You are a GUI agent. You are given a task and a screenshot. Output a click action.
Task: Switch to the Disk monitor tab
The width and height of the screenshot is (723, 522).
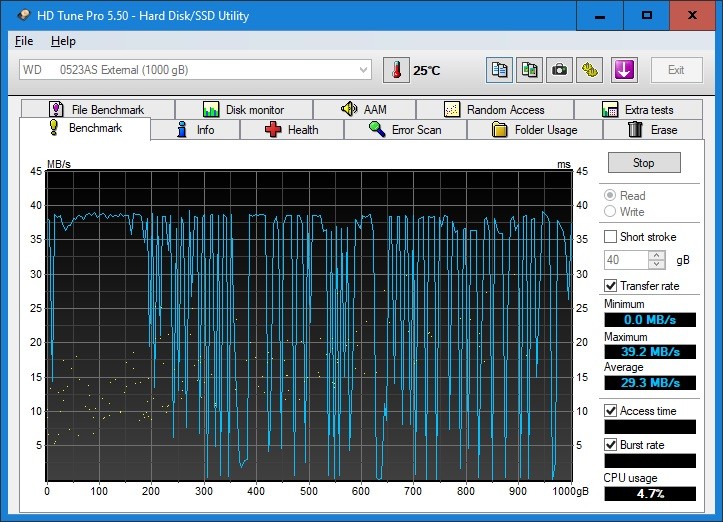coord(243,110)
